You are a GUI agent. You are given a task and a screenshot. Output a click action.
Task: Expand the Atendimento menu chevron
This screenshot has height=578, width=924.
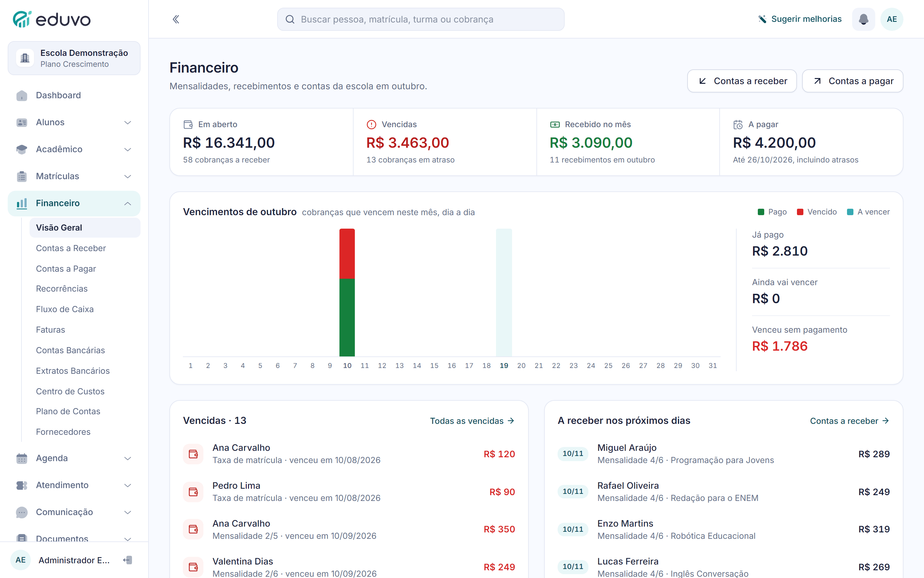(127, 485)
